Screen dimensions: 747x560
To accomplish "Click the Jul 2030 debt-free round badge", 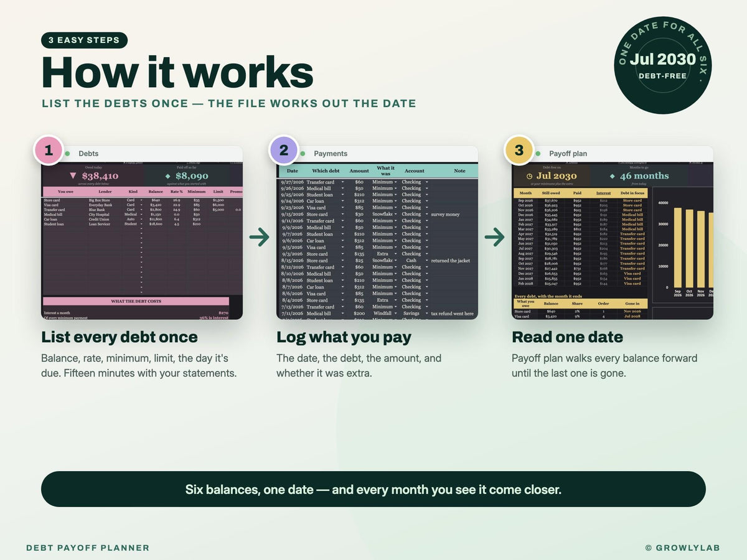I will pos(662,65).
